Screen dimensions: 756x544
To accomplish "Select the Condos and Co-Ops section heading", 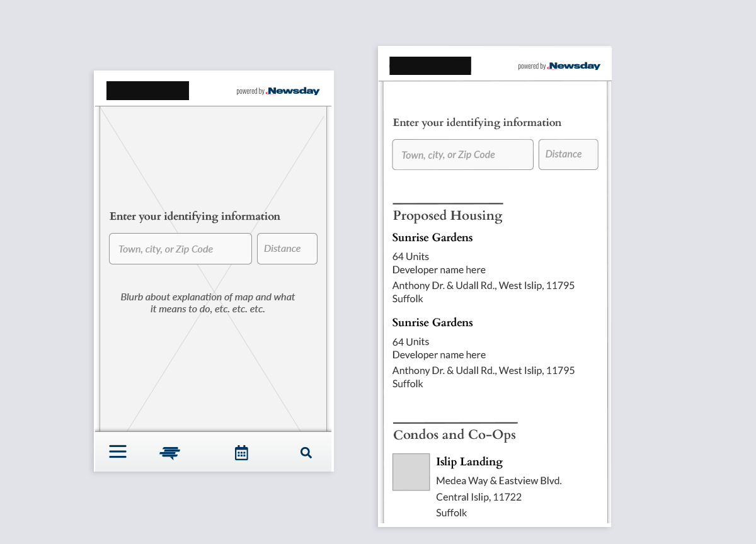I will pyautogui.click(x=454, y=434).
